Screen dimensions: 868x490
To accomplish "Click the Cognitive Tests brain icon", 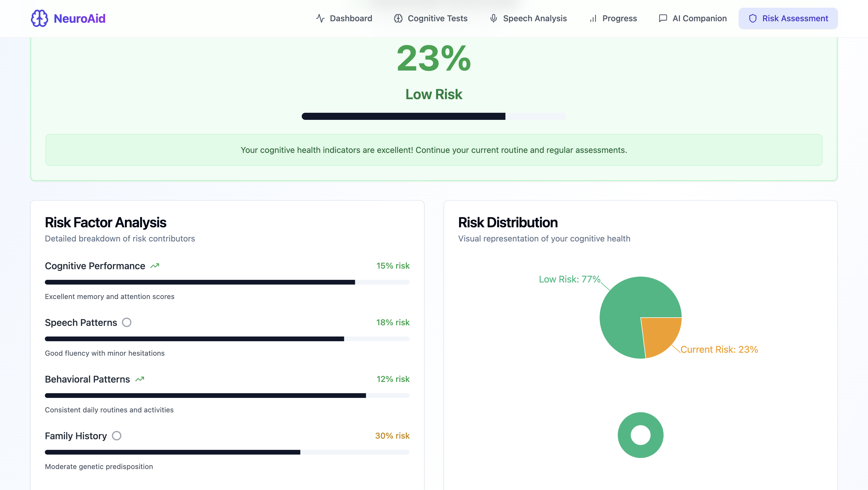I will 398,18.
